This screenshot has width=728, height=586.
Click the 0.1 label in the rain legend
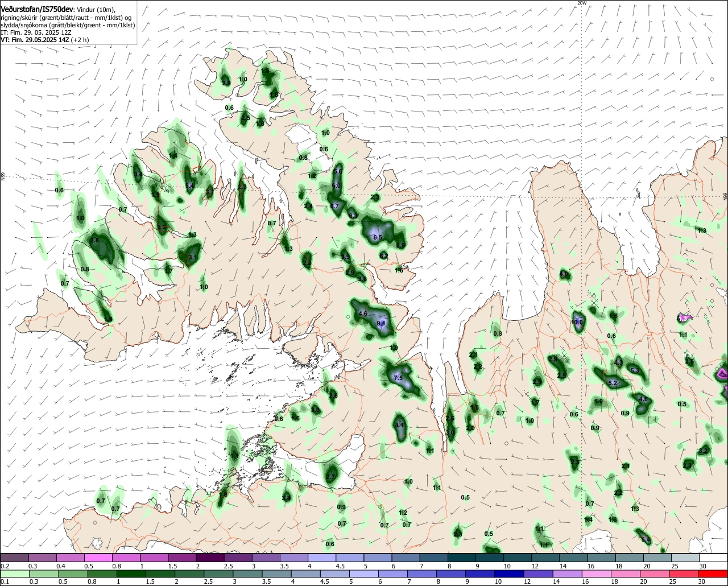(5, 582)
